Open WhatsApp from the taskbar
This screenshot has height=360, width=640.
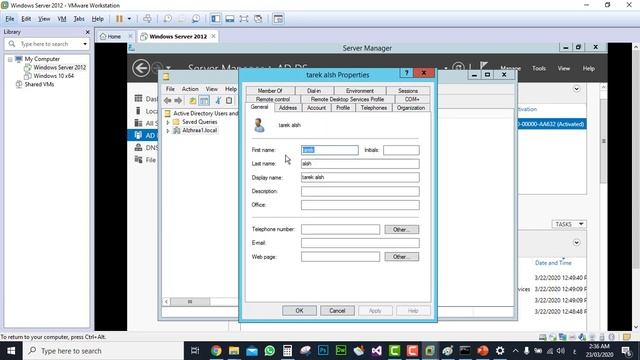270,351
